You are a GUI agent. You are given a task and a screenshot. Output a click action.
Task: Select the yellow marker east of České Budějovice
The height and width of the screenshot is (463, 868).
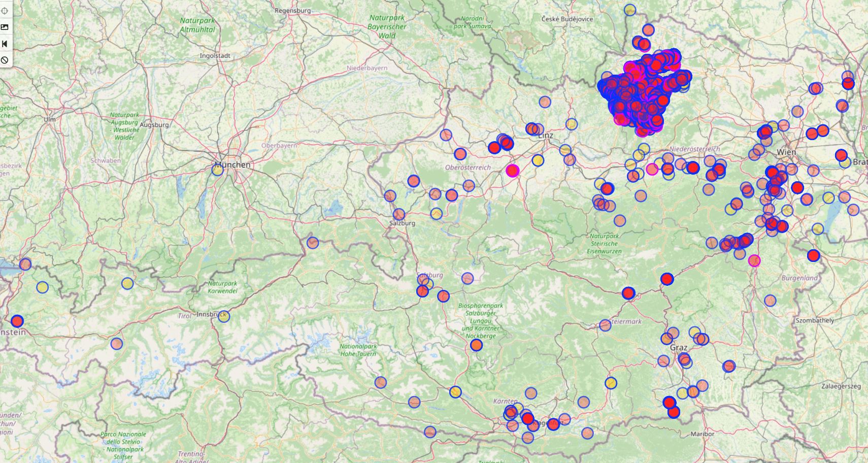630,10
